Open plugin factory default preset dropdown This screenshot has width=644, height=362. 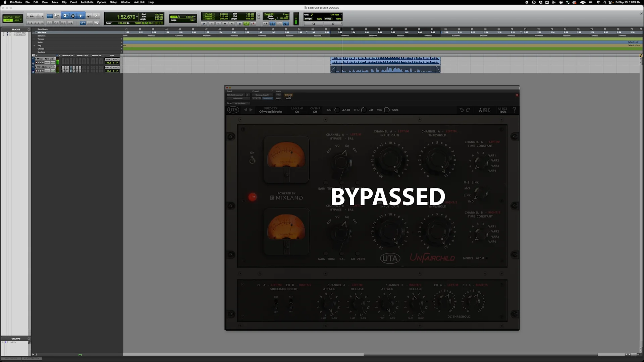263,95
